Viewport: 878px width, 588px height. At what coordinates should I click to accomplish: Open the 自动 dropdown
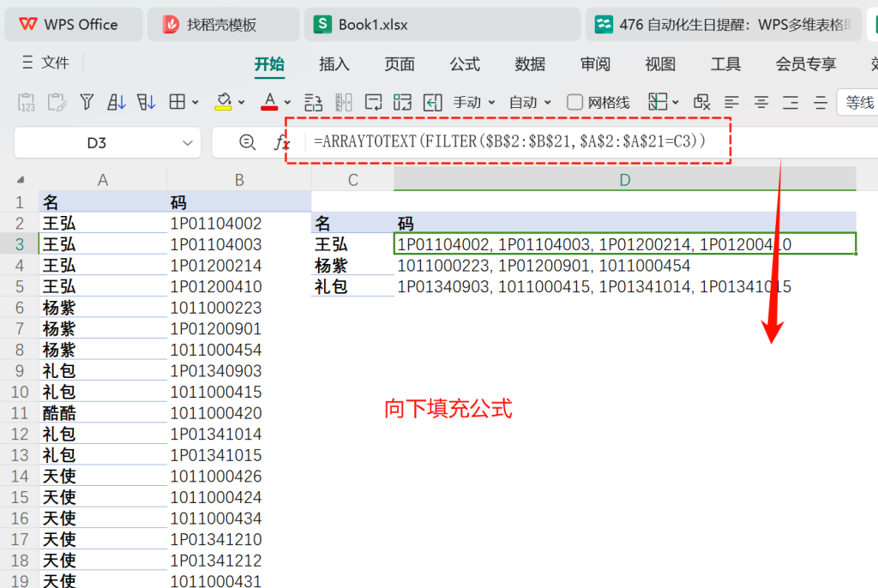click(x=530, y=103)
